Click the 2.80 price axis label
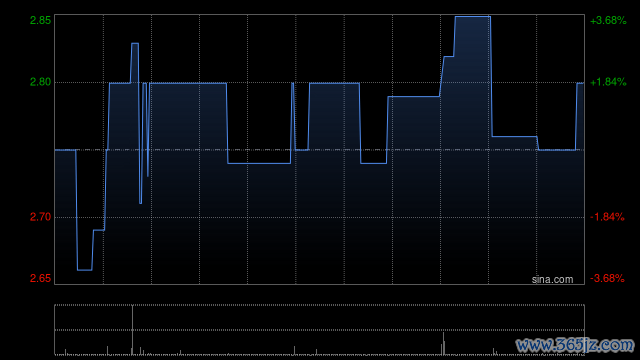The image size is (640, 360). tap(40, 82)
